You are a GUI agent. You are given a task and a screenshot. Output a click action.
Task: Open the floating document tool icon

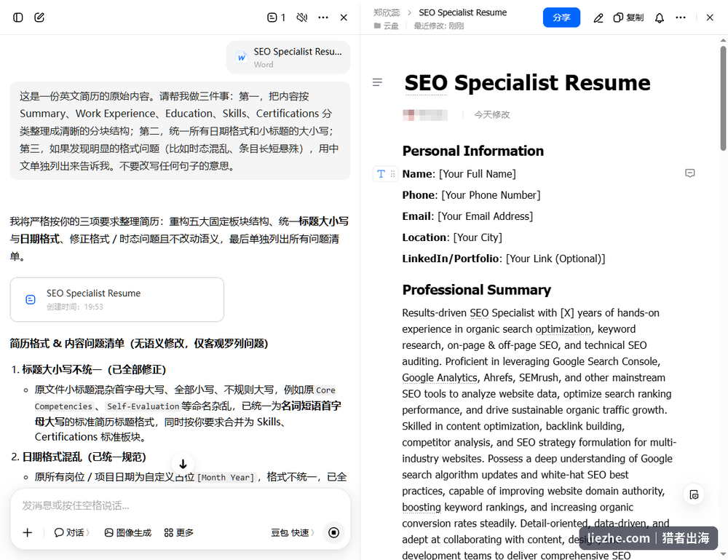[x=694, y=494]
